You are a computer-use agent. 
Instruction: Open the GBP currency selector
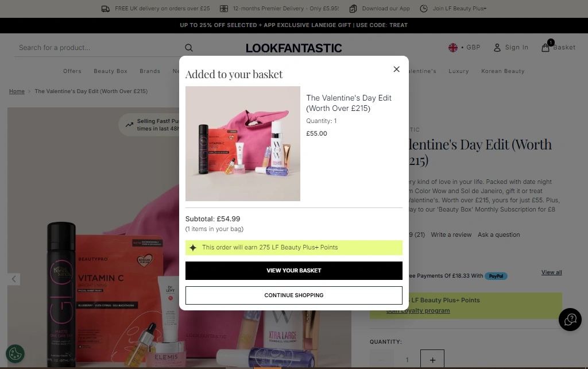(x=464, y=48)
